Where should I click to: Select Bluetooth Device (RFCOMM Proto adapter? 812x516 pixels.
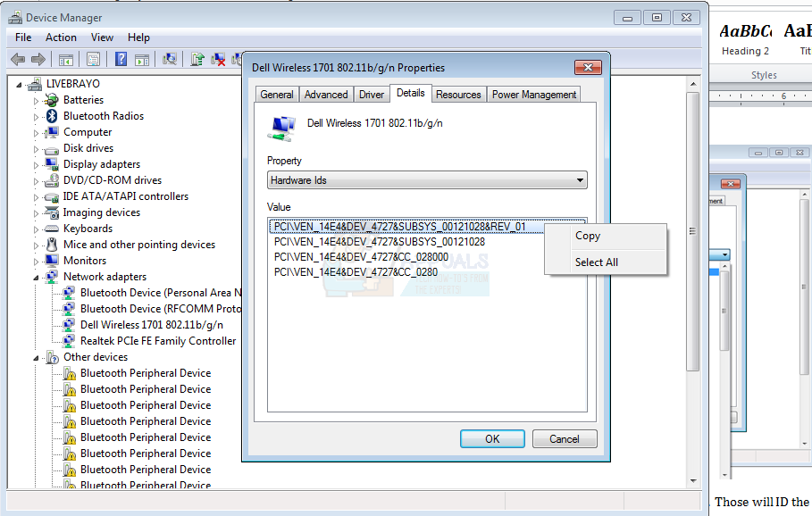[x=161, y=309]
